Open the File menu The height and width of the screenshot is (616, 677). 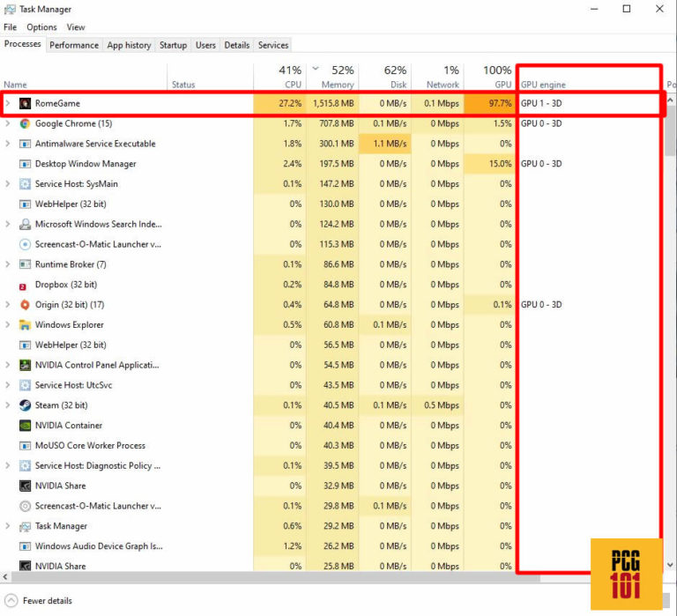pos(10,27)
